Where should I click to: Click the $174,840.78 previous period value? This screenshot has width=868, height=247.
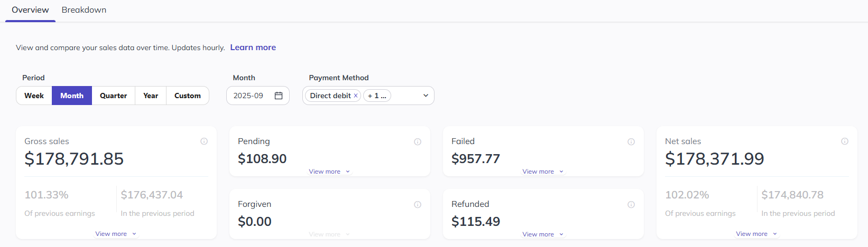[x=792, y=195]
